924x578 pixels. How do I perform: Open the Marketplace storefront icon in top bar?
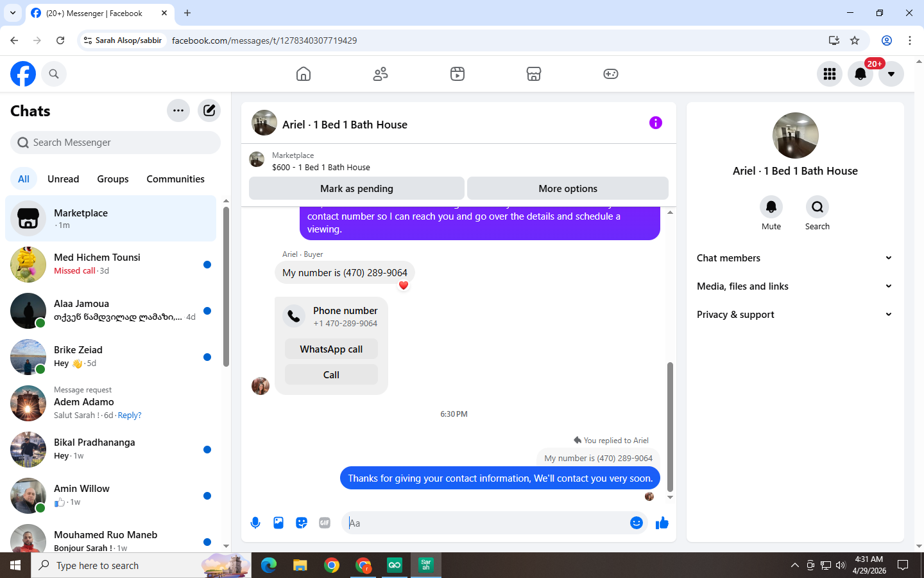pos(534,74)
